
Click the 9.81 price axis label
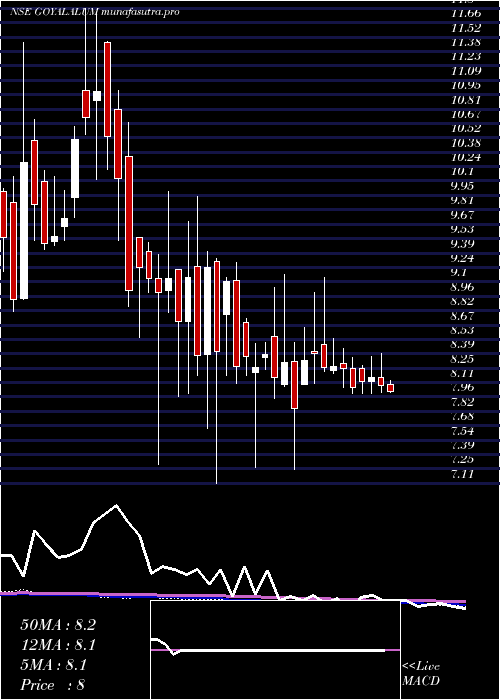point(463,200)
